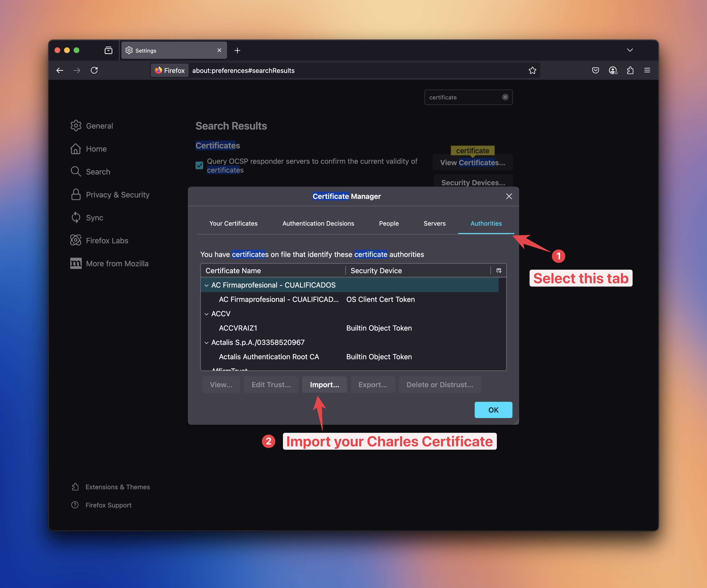Image resolution: width=707 pixels, height=588 pixels.
Task: Open the General settings category
Action: 92,126
